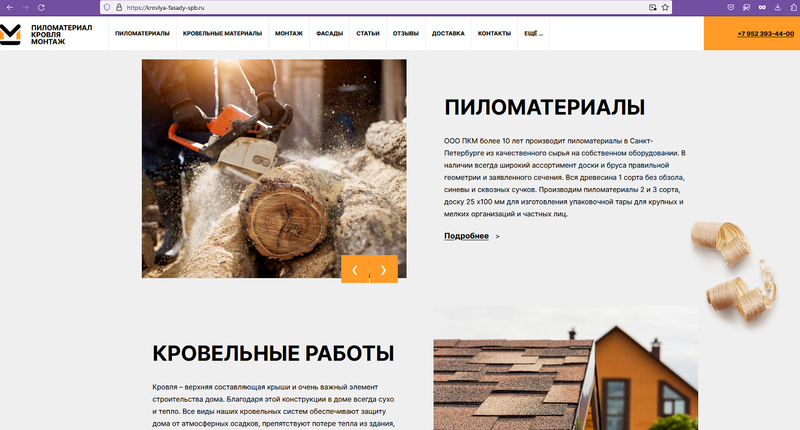Open the КОНТАКТЫ menu item
This screenshot has width=800, height=430.
(x=494, y=33)
